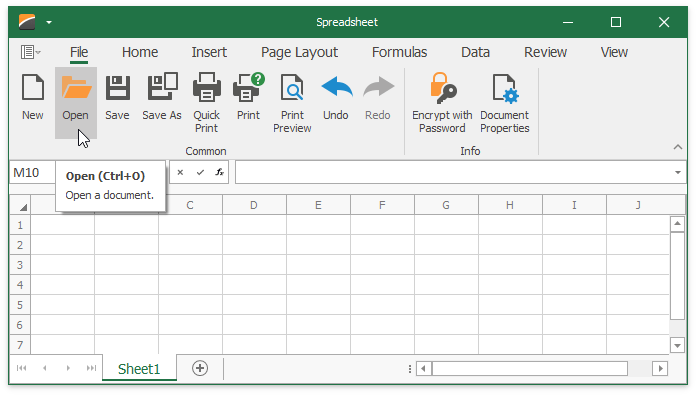This screenshot has width=696, height=395.
Task: Collapse the ribbon with the chevron
Action: point(678,147)
